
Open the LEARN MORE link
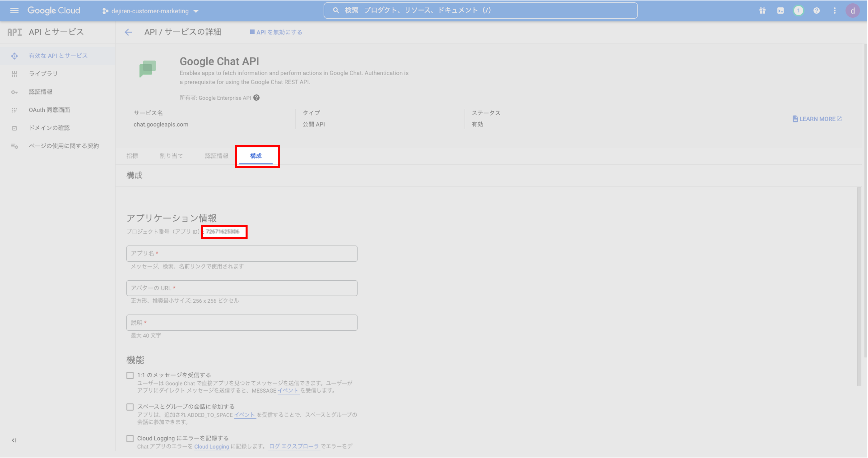pyautogui.click(x=817, y=119)
